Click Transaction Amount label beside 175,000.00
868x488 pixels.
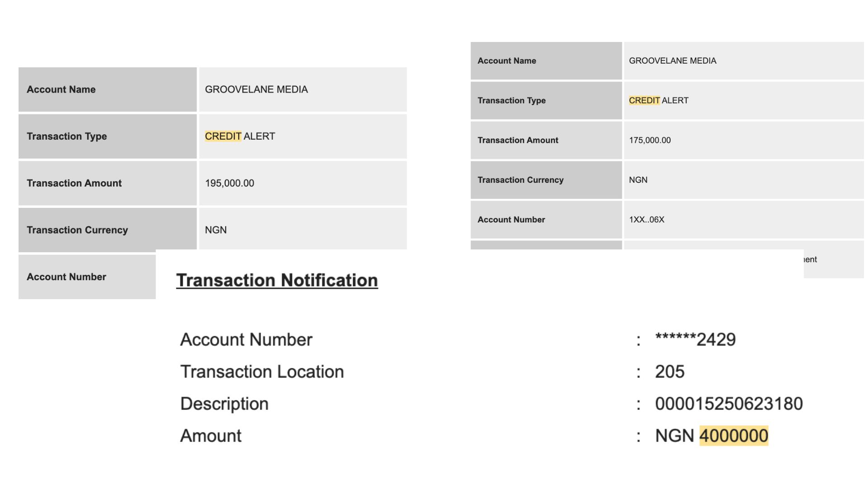coord(518,140)
